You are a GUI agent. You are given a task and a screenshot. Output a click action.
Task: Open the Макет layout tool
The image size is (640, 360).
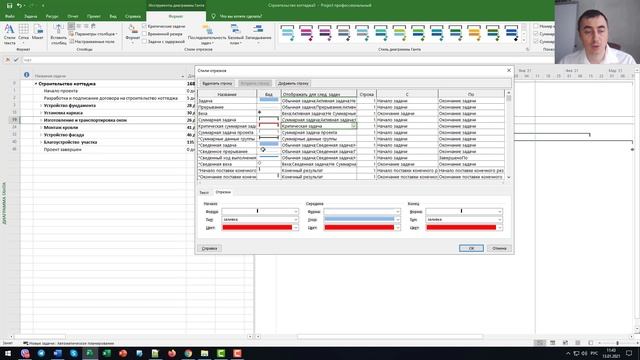pyautogui.click(x=38, y=32)
